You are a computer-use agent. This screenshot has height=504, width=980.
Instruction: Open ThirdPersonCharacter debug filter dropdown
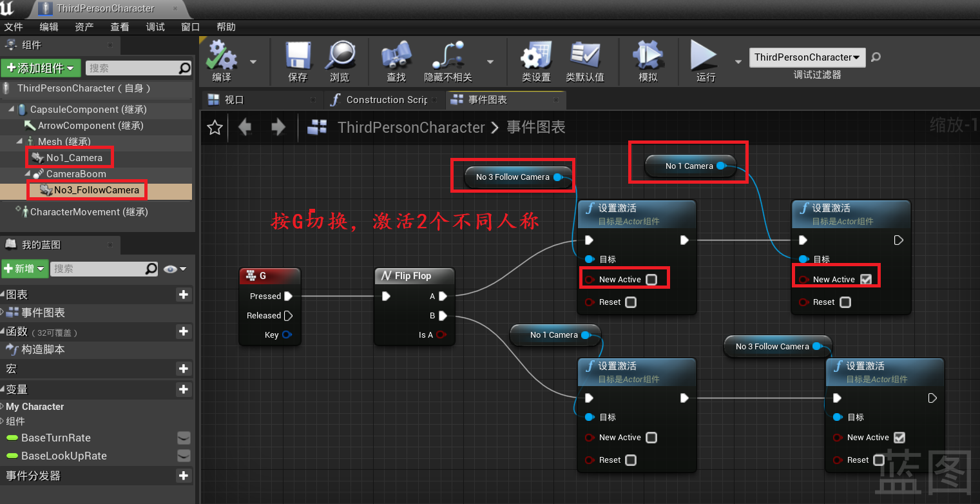[x=807, y=57]
